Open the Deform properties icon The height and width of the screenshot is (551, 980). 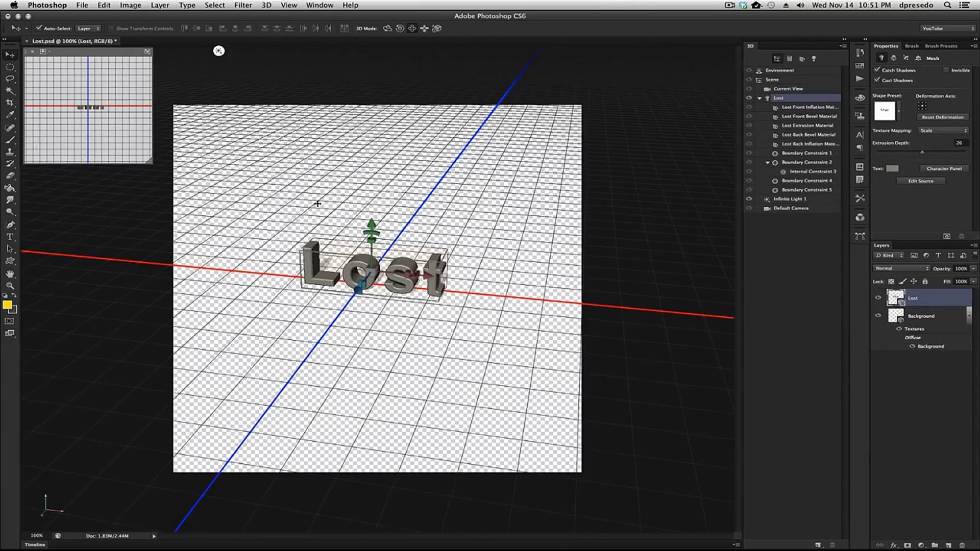pos(893,58)
